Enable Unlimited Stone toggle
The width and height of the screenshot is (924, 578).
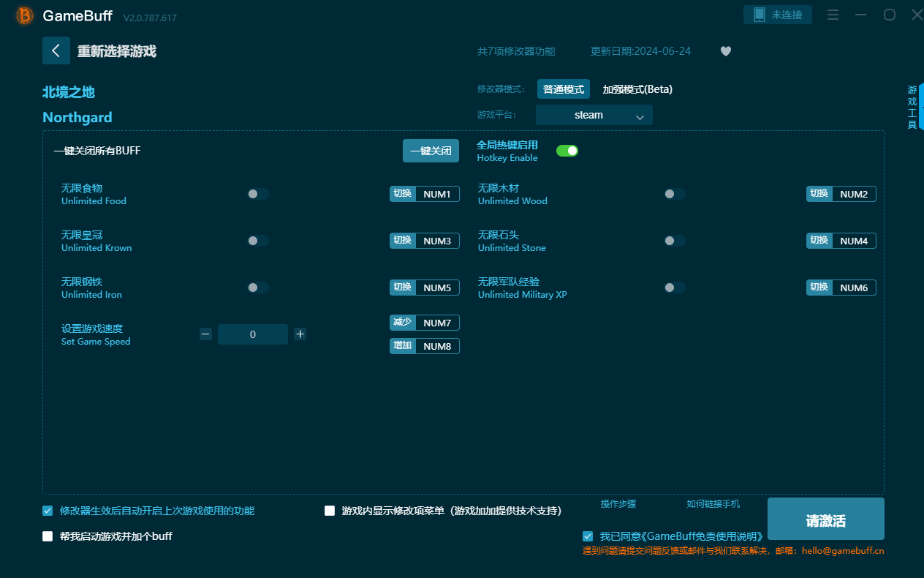tap(675, 241)
